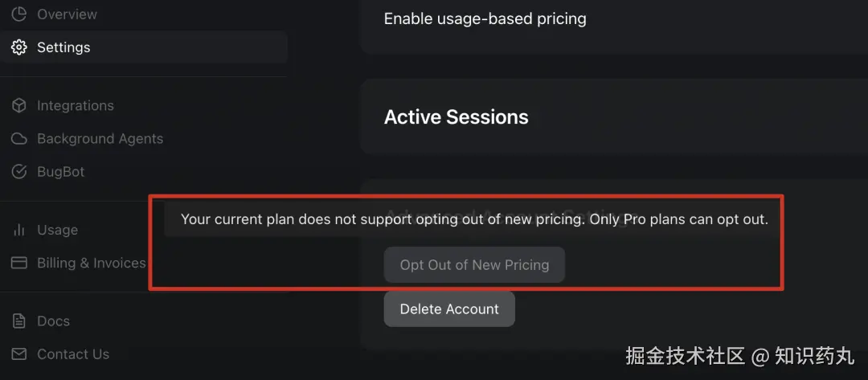Click the Integrations cube icon

[x=19, y=105]
